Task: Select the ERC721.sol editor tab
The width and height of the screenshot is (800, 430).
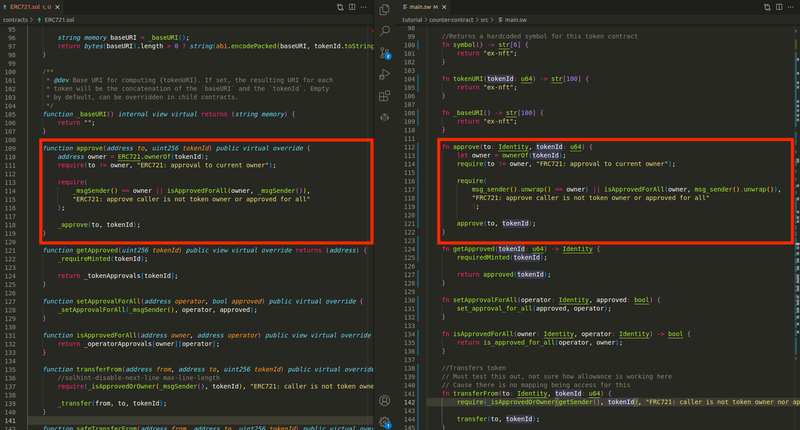Action: (x=31, y=7)
